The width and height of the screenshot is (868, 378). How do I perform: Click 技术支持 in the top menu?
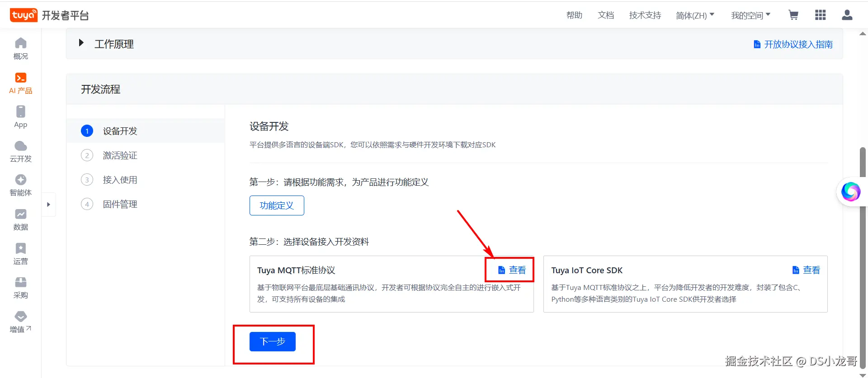tap(645, 15)
